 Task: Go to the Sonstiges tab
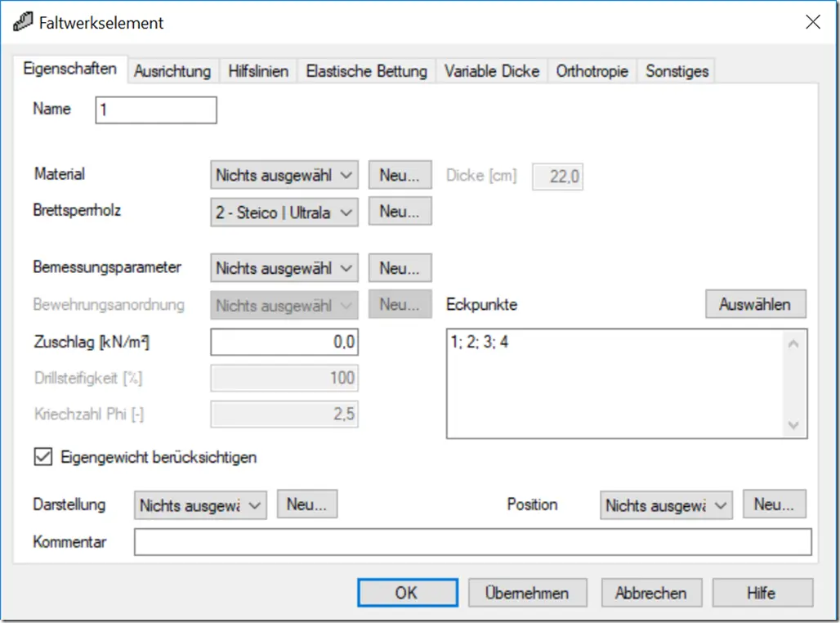pos(677,71)
